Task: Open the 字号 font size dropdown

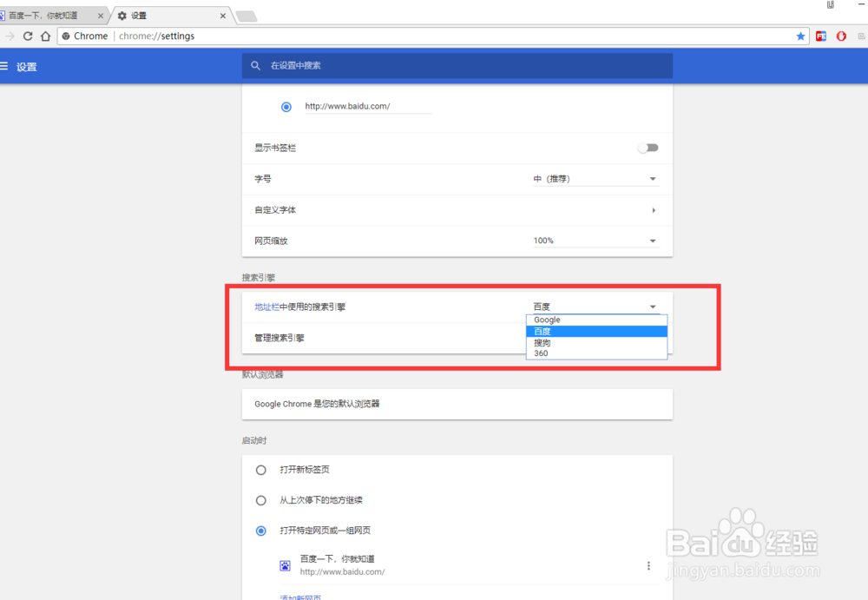Action: coord(595,179)
